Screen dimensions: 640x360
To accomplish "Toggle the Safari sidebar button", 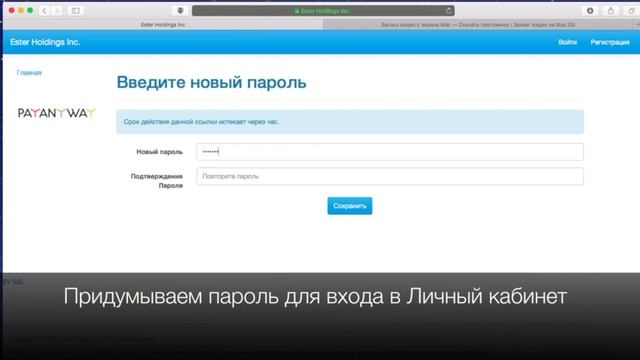I will (76, 11).
